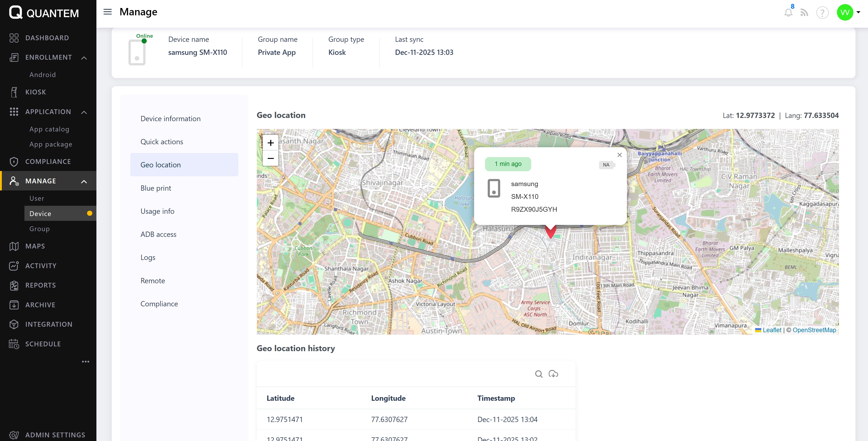Image resolution: width=868 pixels, height=441 pixels.
Task: Zoom in on the map
Action: [x=271, y=143]
